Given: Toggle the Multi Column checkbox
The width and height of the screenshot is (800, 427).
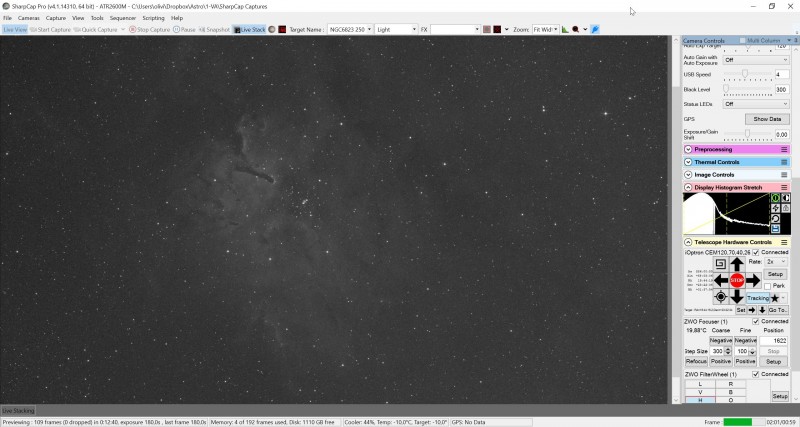Looking at the screenshot, I should click(x=742, y=40).
